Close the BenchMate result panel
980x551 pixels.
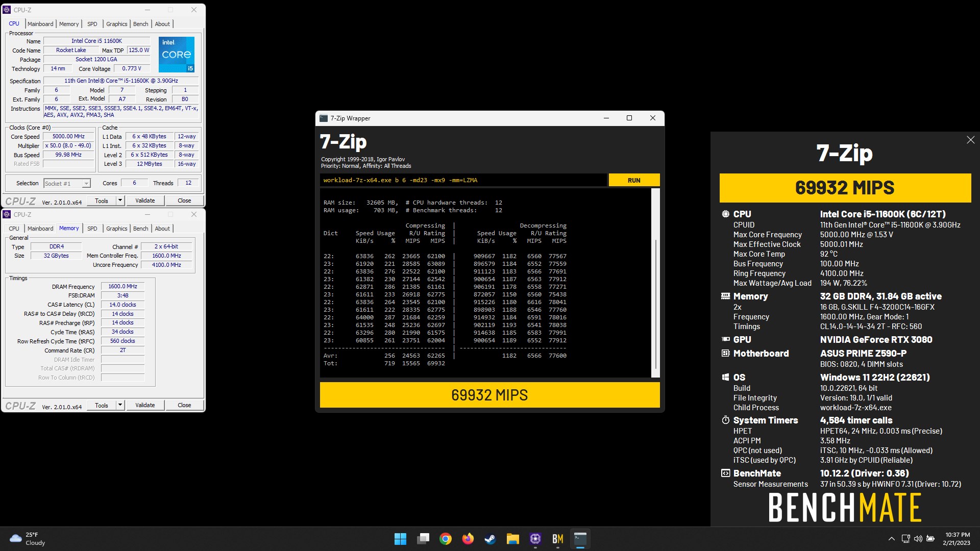(970, 140)
